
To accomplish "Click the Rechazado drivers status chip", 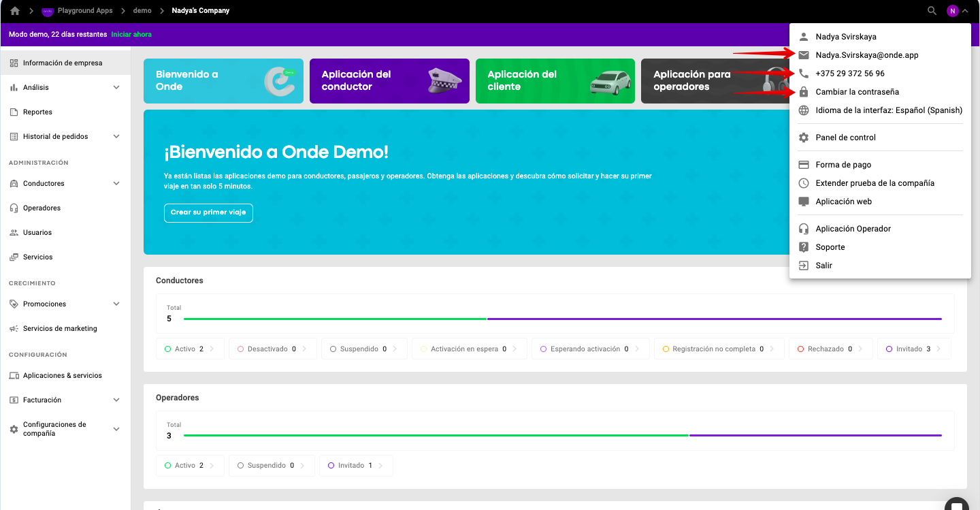I will (x=831, y=349).
